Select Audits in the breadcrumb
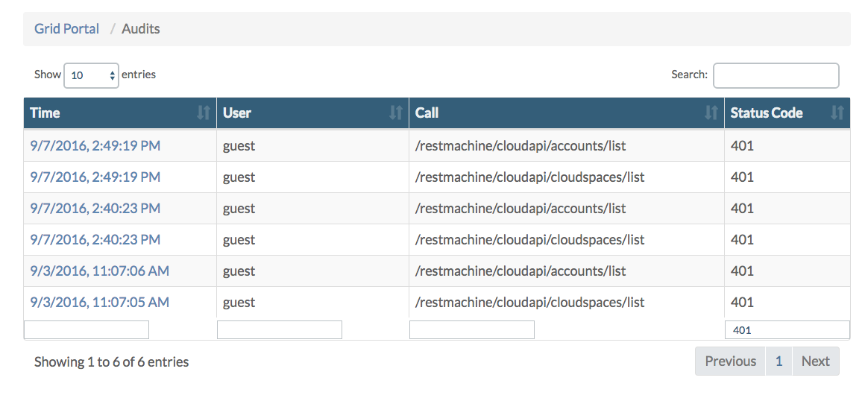The image size is (868, 395). 141,29
